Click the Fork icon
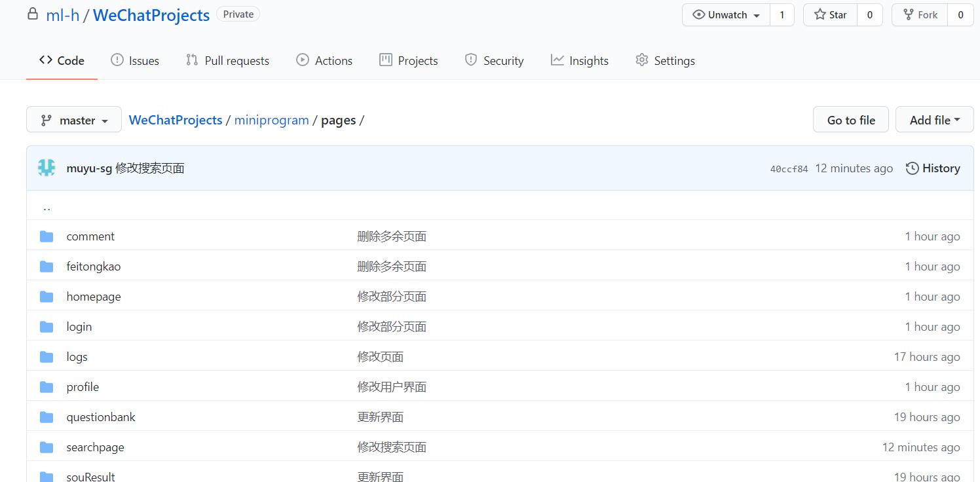This screenshot has width=980, height=482. click(909, 14)
